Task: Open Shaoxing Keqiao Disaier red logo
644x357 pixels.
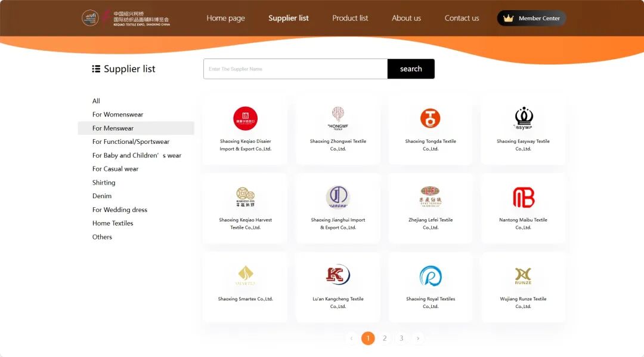Action: [x=245, y=118]
